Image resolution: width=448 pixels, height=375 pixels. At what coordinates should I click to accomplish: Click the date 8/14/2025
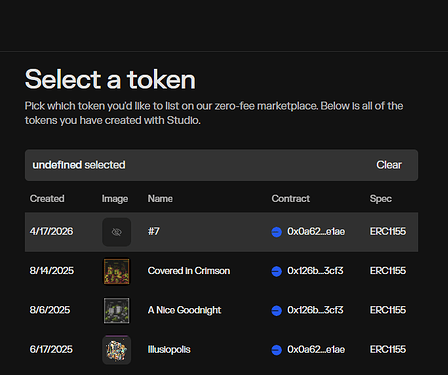[x=52, y=271]
